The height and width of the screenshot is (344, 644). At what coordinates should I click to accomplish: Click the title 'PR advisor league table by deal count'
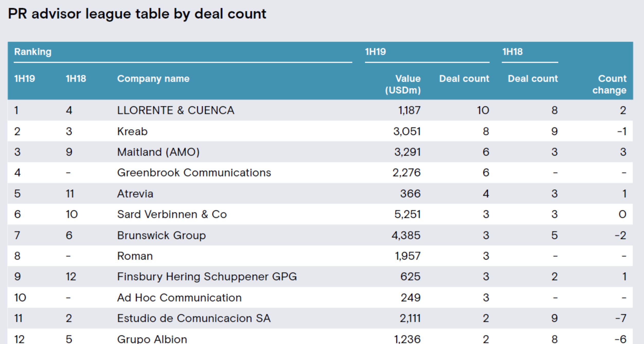137,14
